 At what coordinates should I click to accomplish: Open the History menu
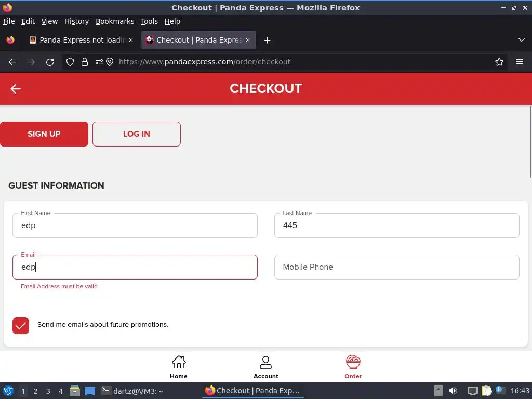(76, 21)
